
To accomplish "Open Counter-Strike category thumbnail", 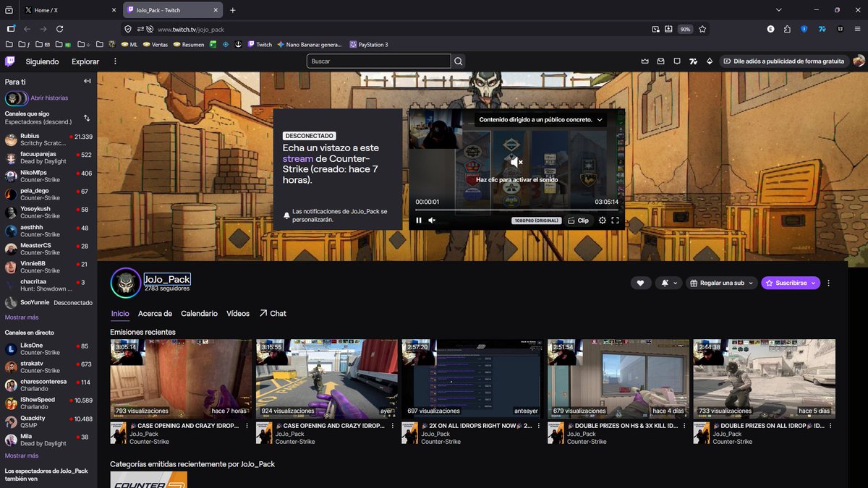I will pos(148,480).
